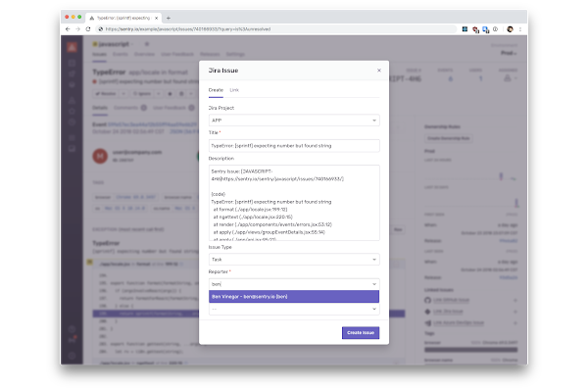Click the browser address bar URL
588x390 pixels.
coord(188,28)
